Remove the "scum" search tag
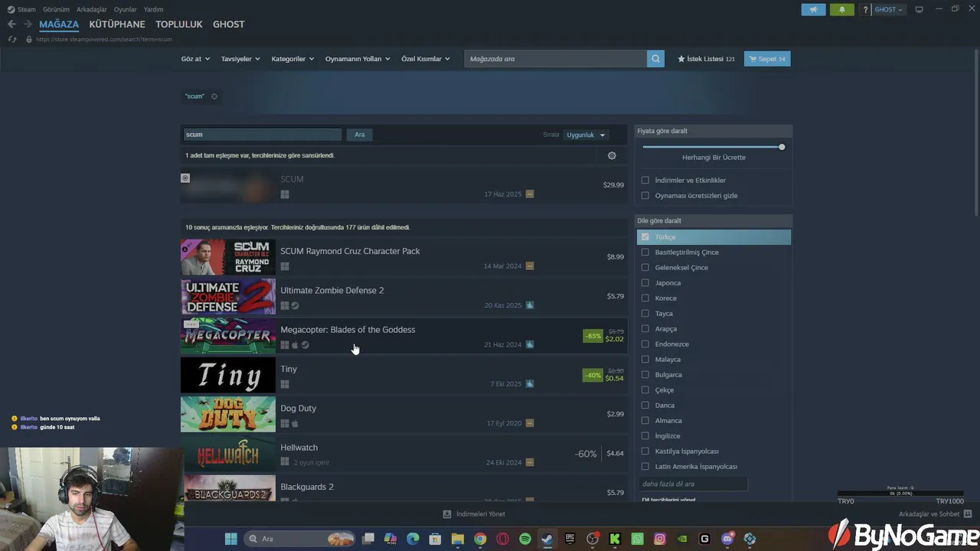Screen dimensions: 980x551 coord(214,96)
